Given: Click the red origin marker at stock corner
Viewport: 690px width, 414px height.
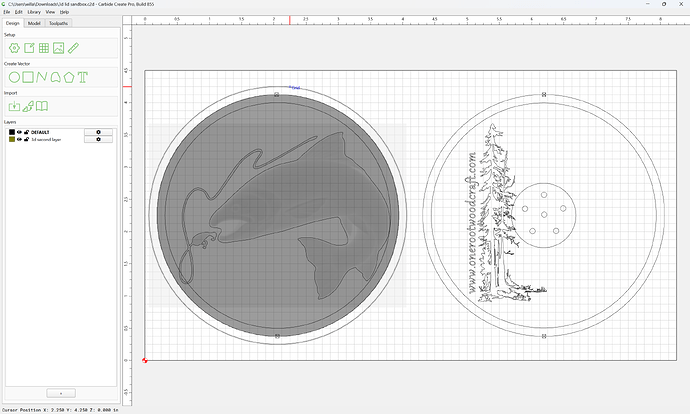Looking at the screenshot, I should 145,360.
